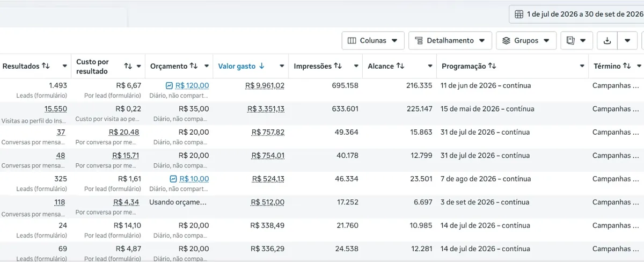644x262 pixels.
Task: Open the Grupos dropdown
Action: (x=526, y=40)
